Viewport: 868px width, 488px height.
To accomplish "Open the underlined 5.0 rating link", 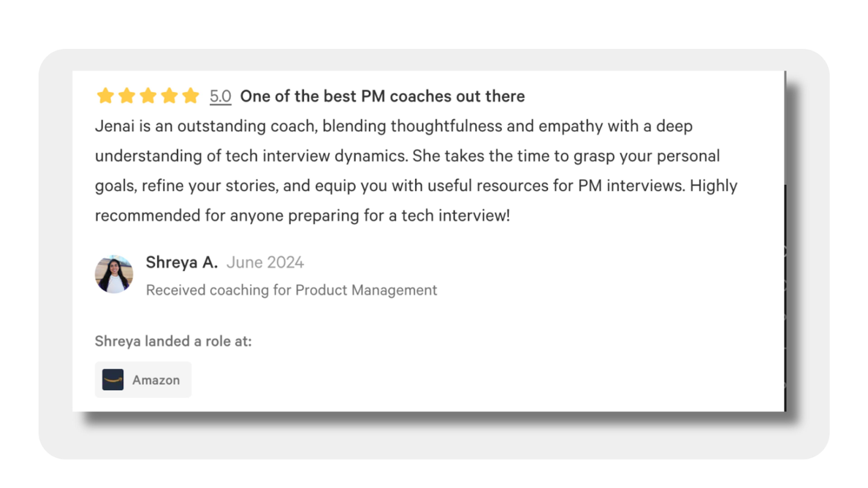I will [220, 96].
